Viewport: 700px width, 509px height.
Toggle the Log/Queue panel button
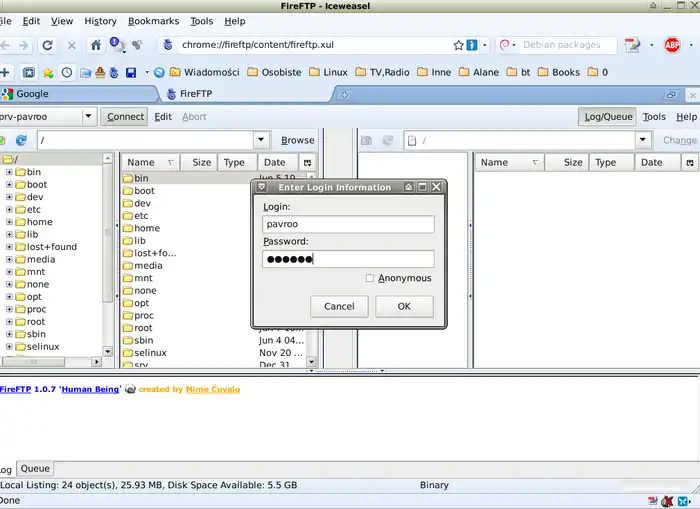[607, 117]
